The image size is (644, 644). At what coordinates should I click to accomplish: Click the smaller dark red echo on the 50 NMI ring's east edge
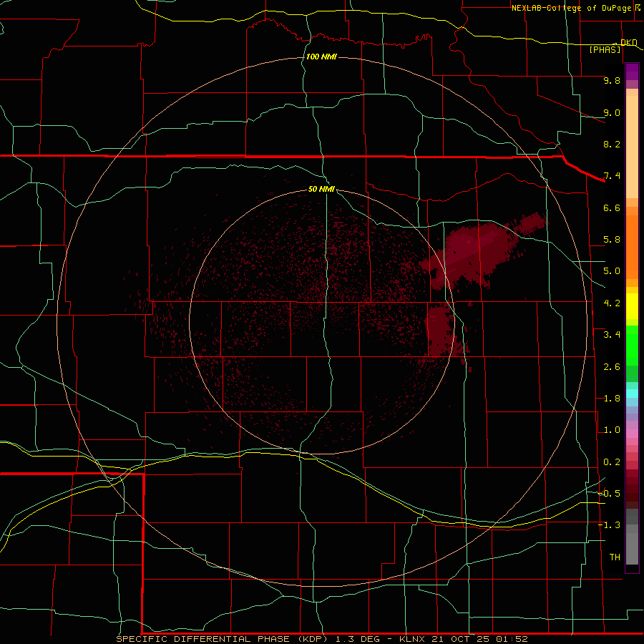(440, 331)
